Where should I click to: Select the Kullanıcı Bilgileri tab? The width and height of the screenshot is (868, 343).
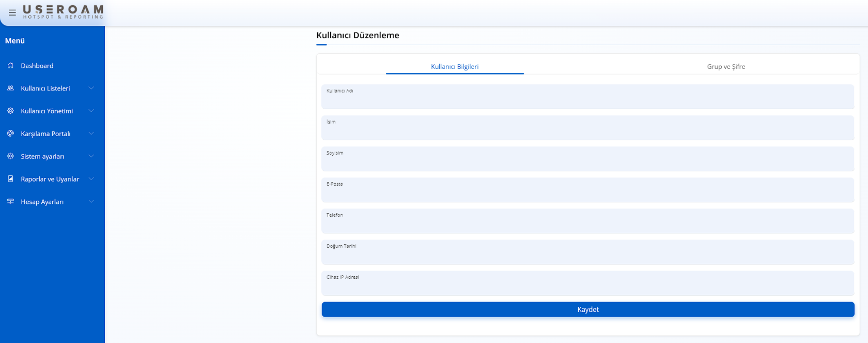tap(455, 67)
